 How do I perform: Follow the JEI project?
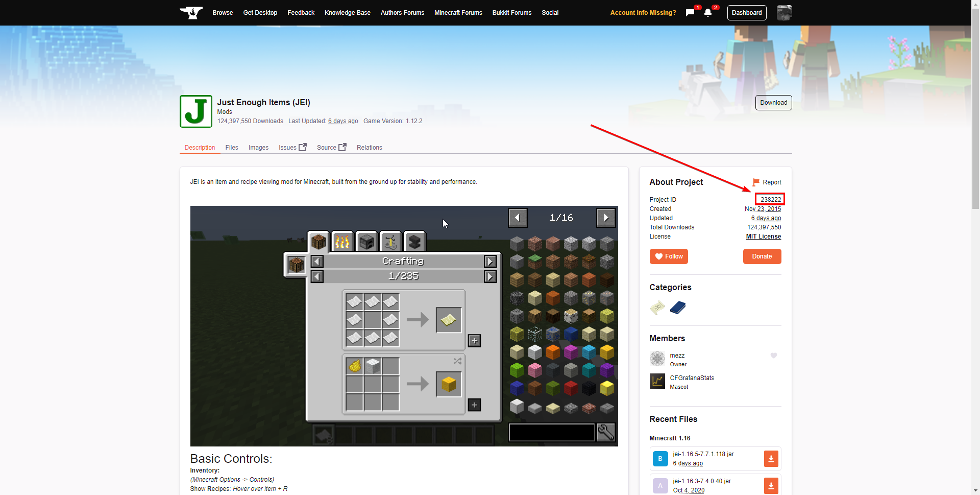[x=669, y=256]
